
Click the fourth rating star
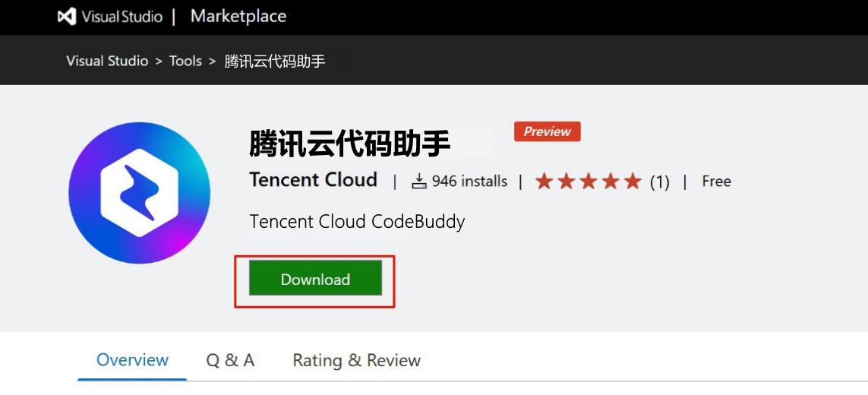click(x=610, y=181)
